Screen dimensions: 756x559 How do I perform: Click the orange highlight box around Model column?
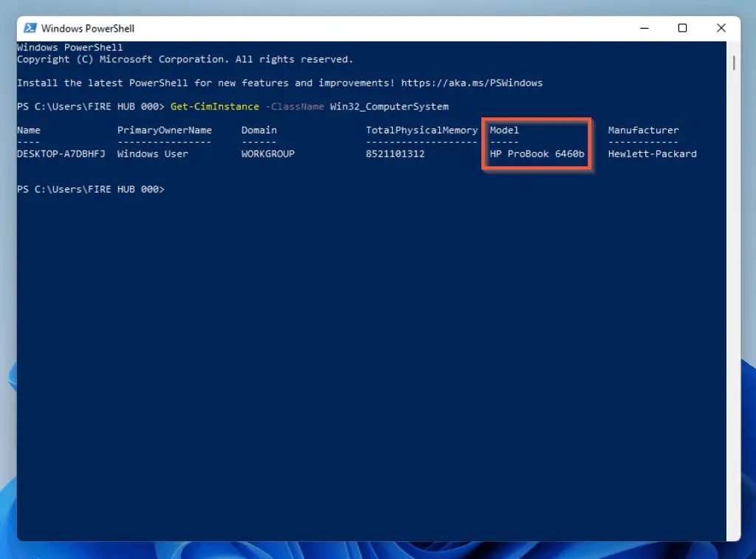pyautogui.click(x=537, y=143)
